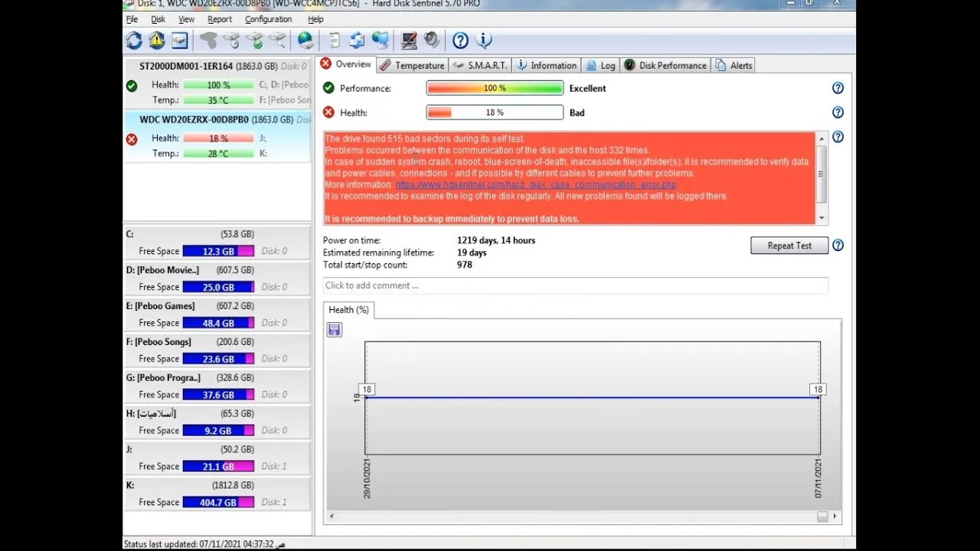The height and width of the screenshot is (551, 980).
Task: Click the chart's scroll left arrow
Action: pyautogui.click(x=332, y=517)
